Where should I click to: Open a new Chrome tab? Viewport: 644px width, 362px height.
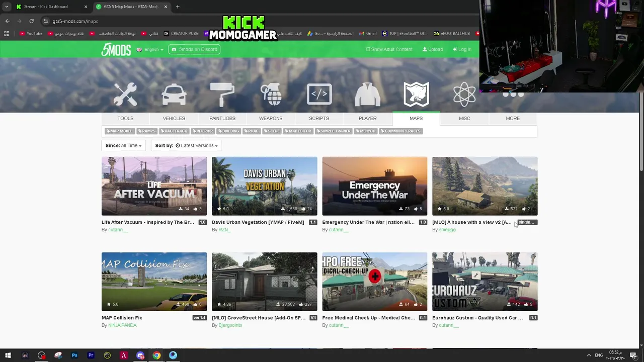coord(178,7)
